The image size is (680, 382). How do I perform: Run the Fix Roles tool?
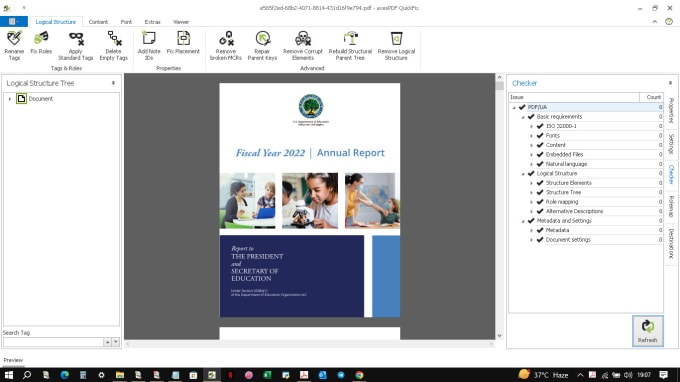coord(41,42)
